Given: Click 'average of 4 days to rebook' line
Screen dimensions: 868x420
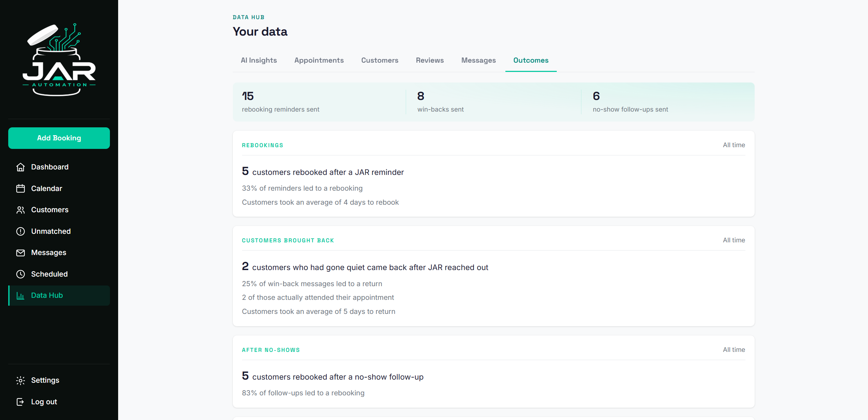Looking at the screenshot, I should [x=320, y=202].
